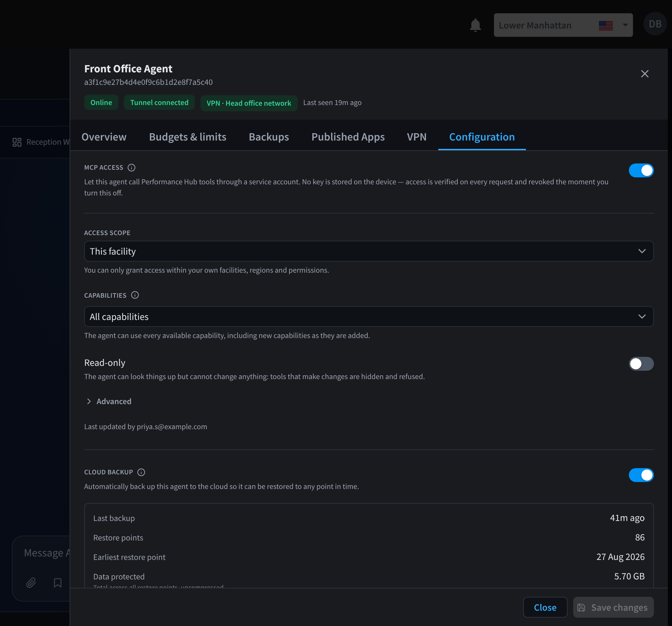
Task: Select the Published Apps tab
Action: click(x=348, y=137)
